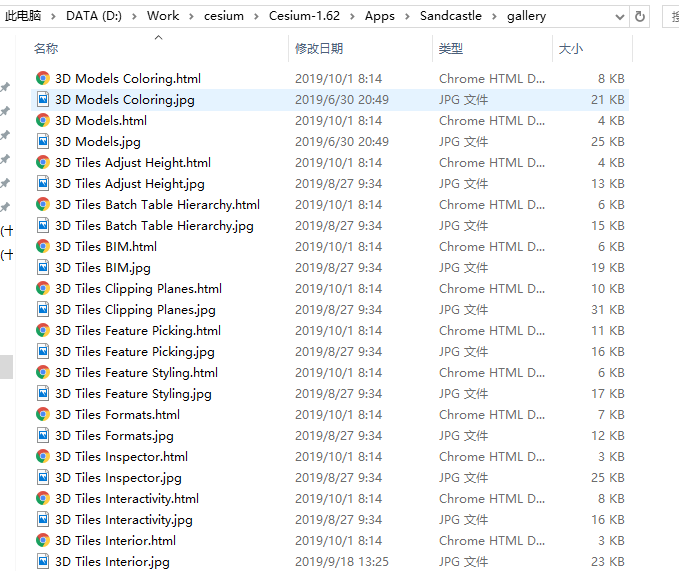The width and height of the screenshot is (679, 584).
Task: Click image icon of 3D Tiles Batch Table Hierarchy.jpg
Action: click(42, 226)
